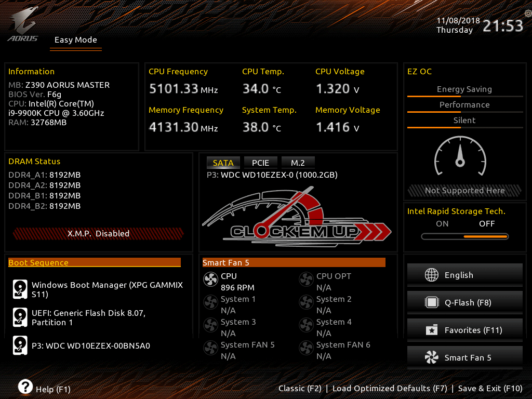Screen dimensions: 532x399
Task: Click the System FAN 6 fan icon
Action: coord(306,349)
